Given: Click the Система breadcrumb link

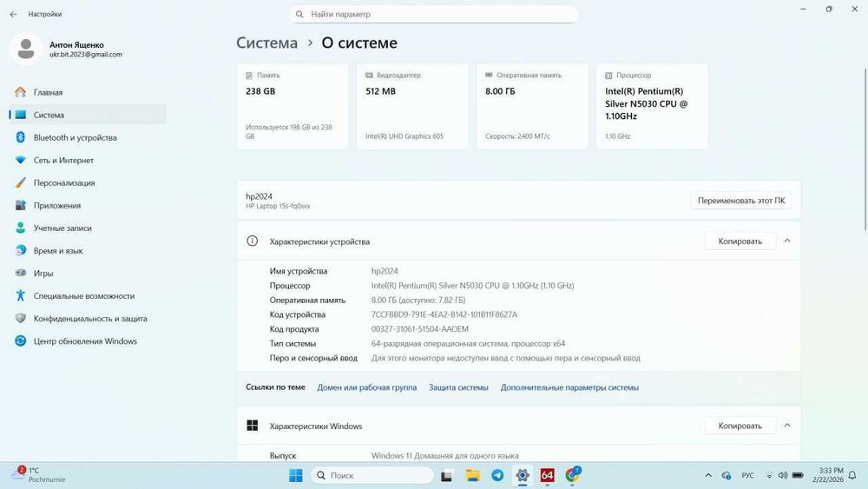Looking at the screenshot, I should [x=266, y=43].
